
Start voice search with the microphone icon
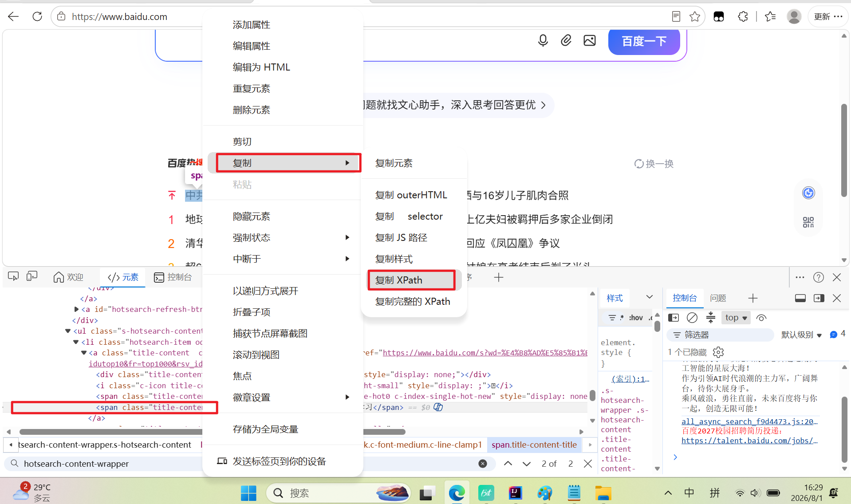[x=543, y=41]
